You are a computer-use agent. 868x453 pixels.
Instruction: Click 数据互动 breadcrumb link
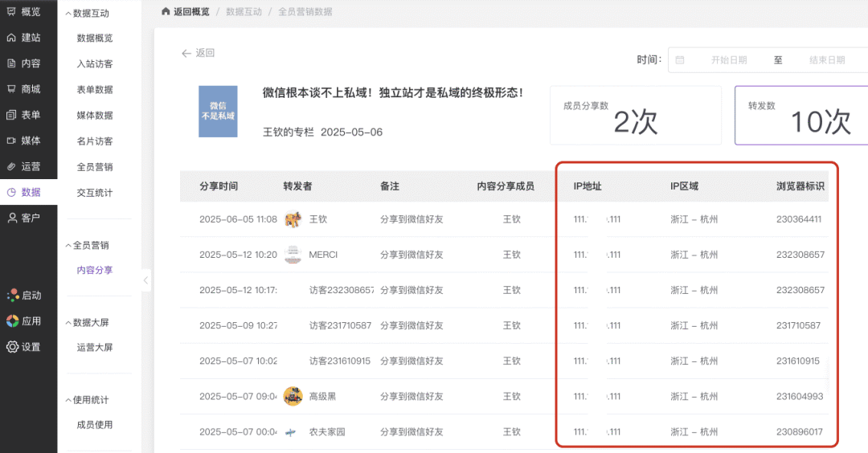[x=244, y=11]
